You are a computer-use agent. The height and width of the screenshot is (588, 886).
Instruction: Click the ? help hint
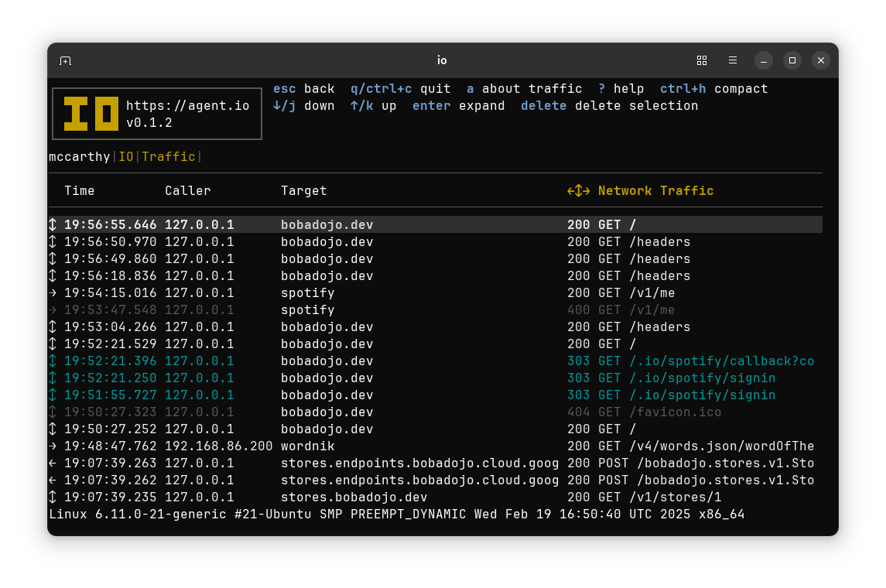click(x=621, y=89)
